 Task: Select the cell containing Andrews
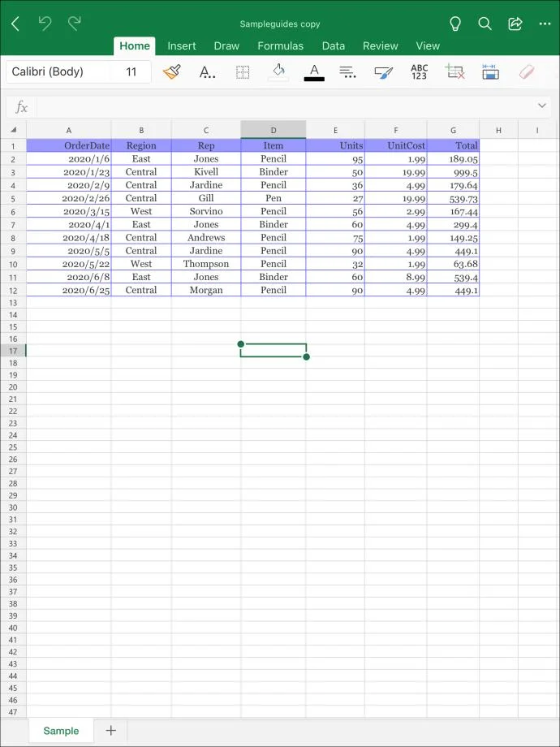click(206, 238)
